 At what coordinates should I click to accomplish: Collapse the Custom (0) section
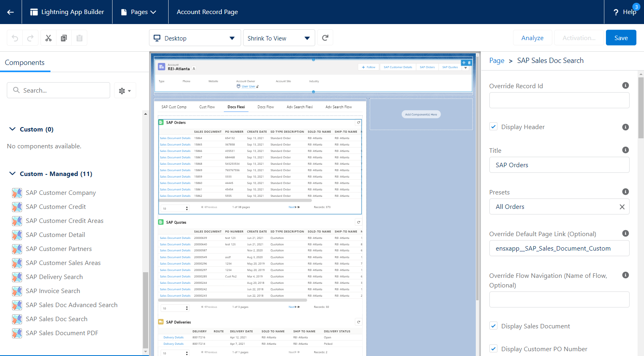tap(12, 129)
